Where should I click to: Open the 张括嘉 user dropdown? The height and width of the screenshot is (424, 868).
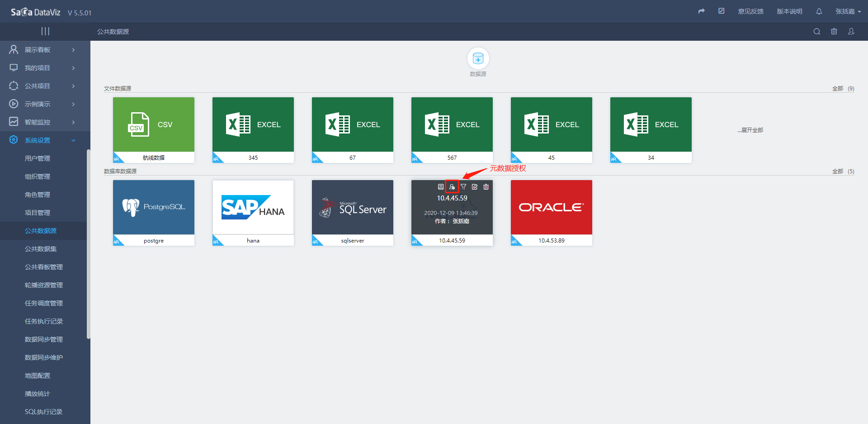pyautogui.click(x=848, y=11)
